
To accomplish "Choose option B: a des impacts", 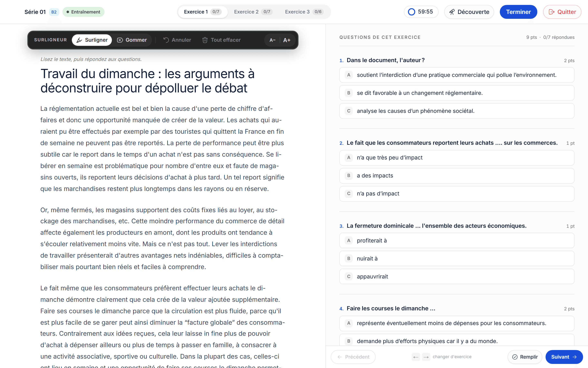I will pyautogui.click(x=457, y=176).
